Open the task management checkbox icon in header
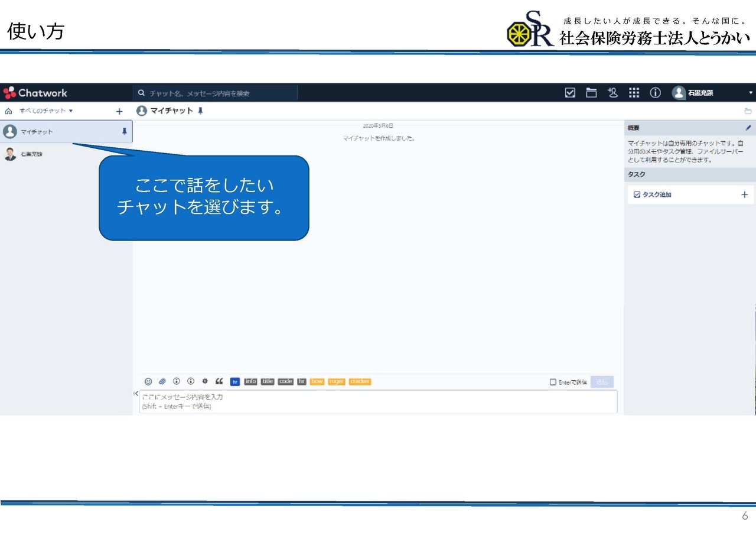 pos(570,93)
